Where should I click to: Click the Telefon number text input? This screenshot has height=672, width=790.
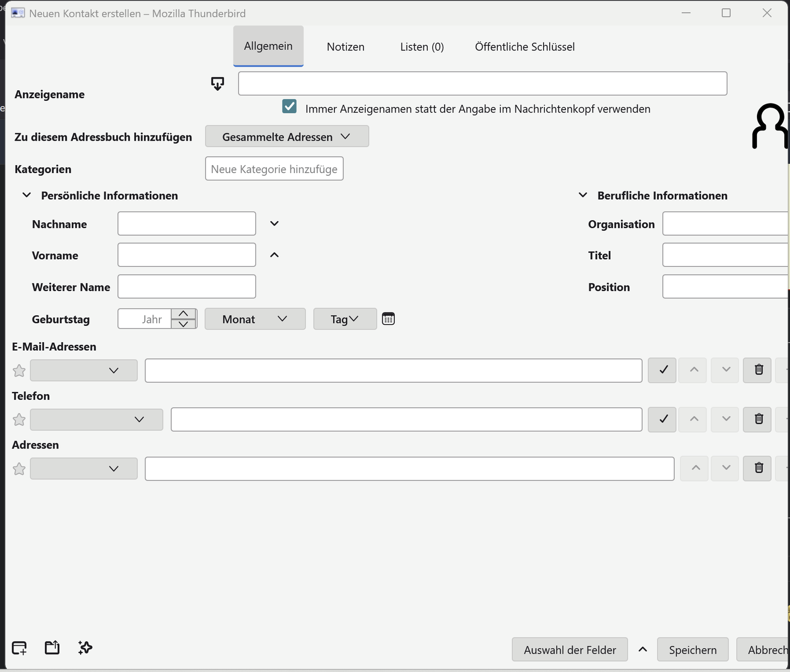pyautogui.click(x=406, y=419)
